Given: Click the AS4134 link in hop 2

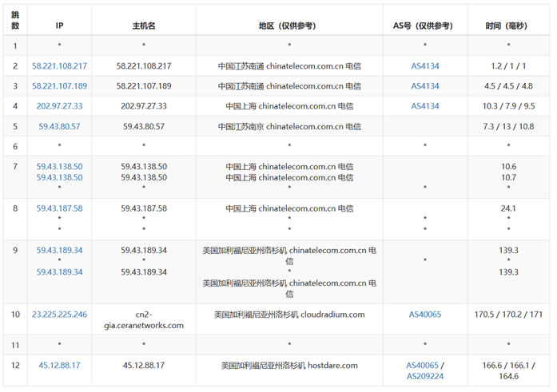Looking at the screenshot, I should tap(425, 65).
